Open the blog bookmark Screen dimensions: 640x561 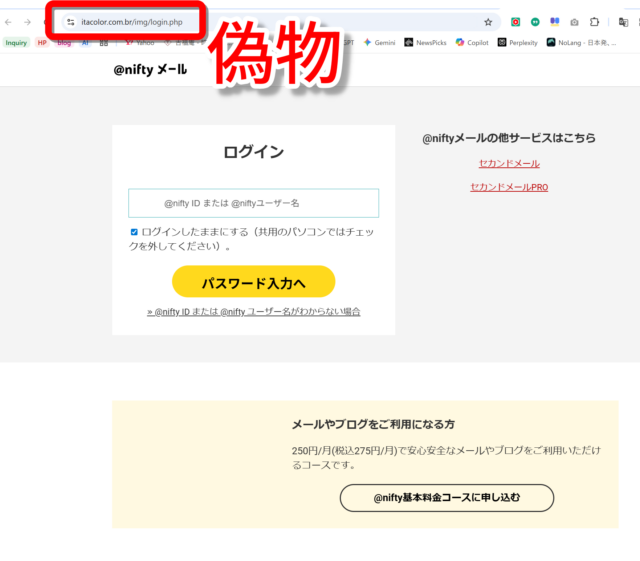click(64, 42)
